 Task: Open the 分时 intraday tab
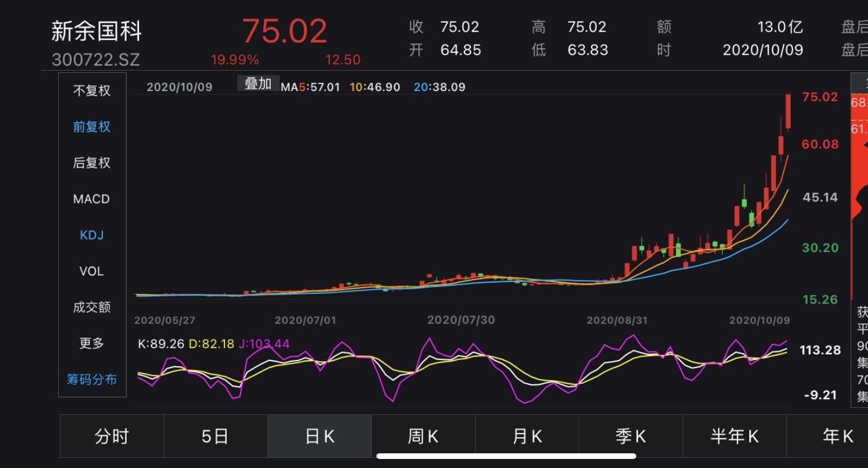(x=112, y=436)
